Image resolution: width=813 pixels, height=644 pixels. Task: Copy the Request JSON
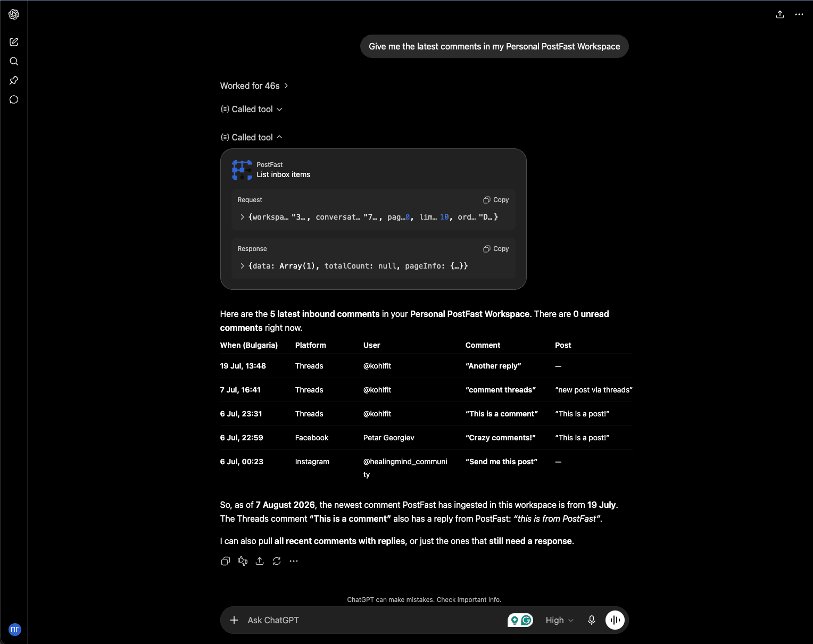tap(496, 200)
